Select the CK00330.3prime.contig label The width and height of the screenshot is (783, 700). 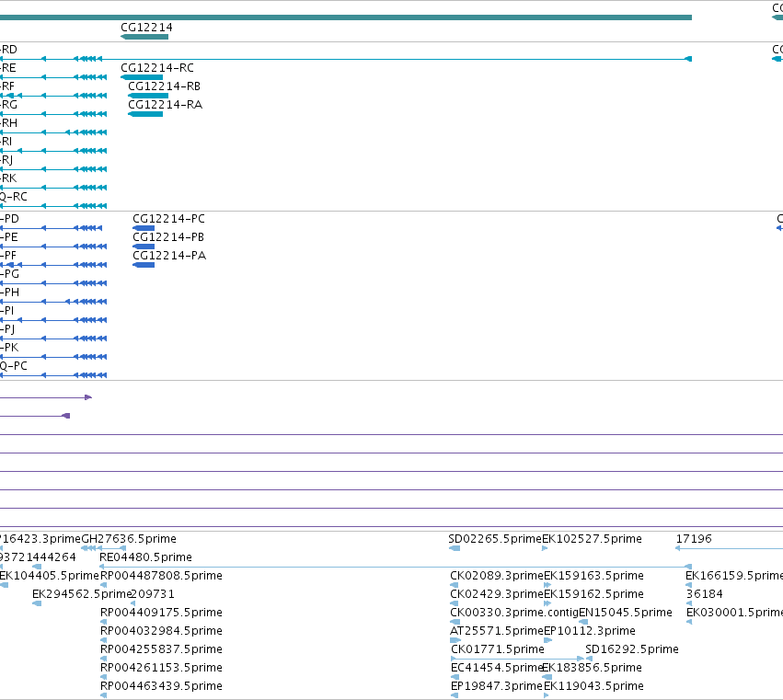click(x=514, y=613)
